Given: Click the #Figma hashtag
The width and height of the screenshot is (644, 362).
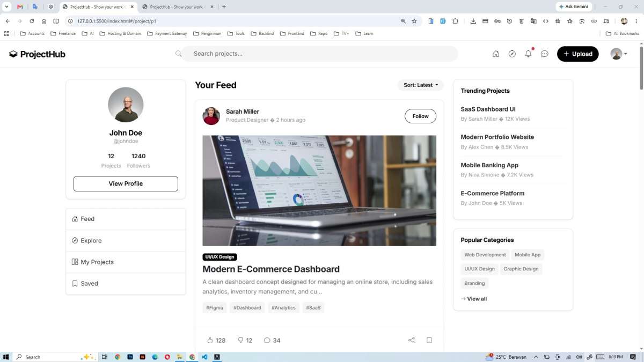Looking at the screenshot, I should point(215,308).
